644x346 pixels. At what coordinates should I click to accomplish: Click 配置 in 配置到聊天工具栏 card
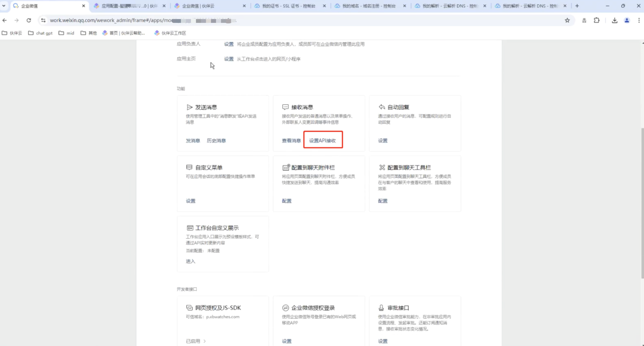[383, 201]
